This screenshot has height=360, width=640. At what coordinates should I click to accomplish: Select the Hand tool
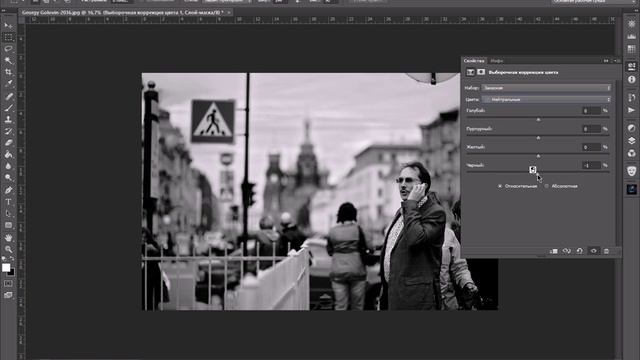point(8,238)
